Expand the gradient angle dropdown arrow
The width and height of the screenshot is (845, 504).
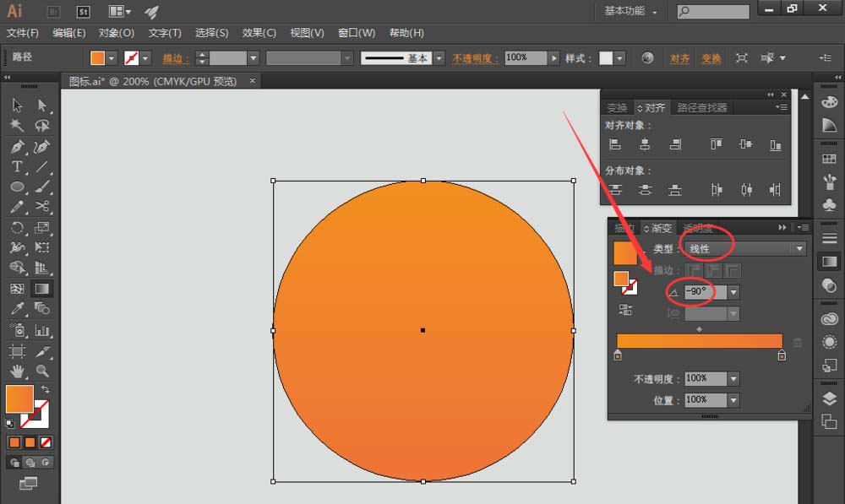point(733,292)
